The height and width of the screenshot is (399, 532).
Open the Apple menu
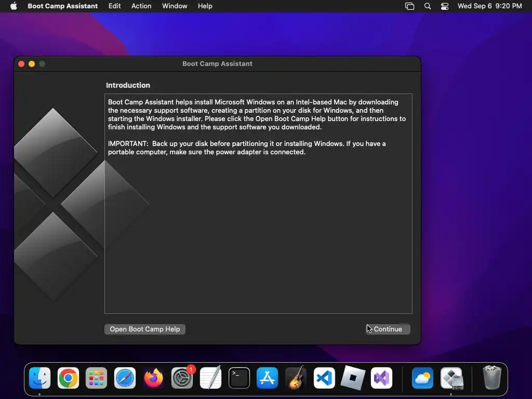[14, 6]
